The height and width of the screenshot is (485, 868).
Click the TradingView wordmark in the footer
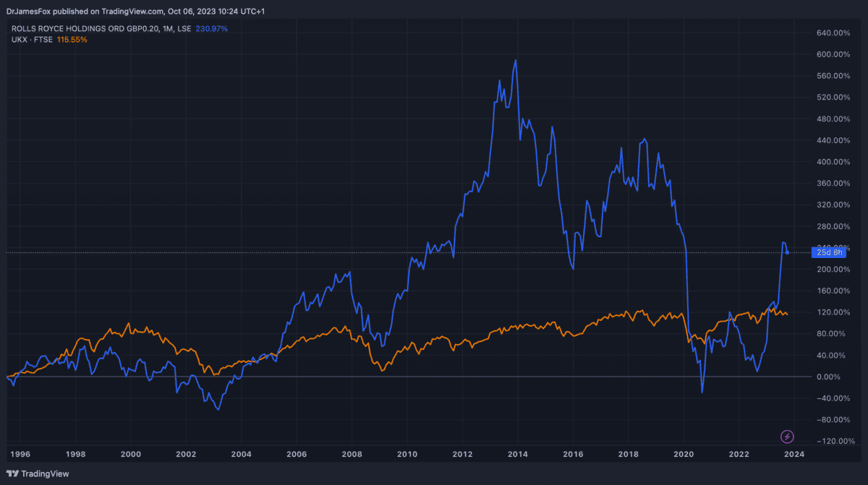[41, 474]
